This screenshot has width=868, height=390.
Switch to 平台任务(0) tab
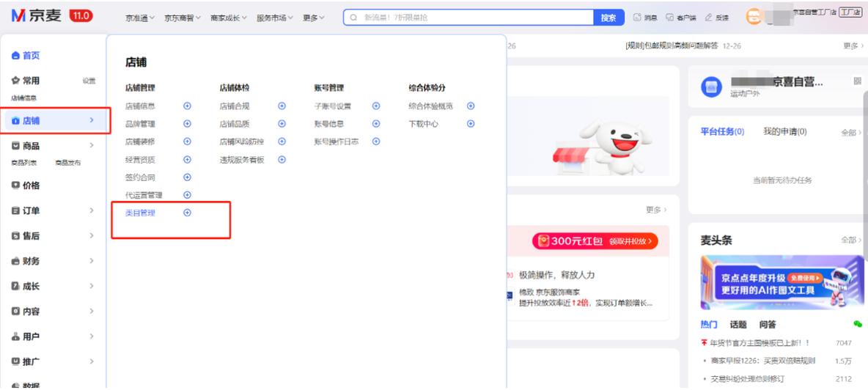pos(722,132)
